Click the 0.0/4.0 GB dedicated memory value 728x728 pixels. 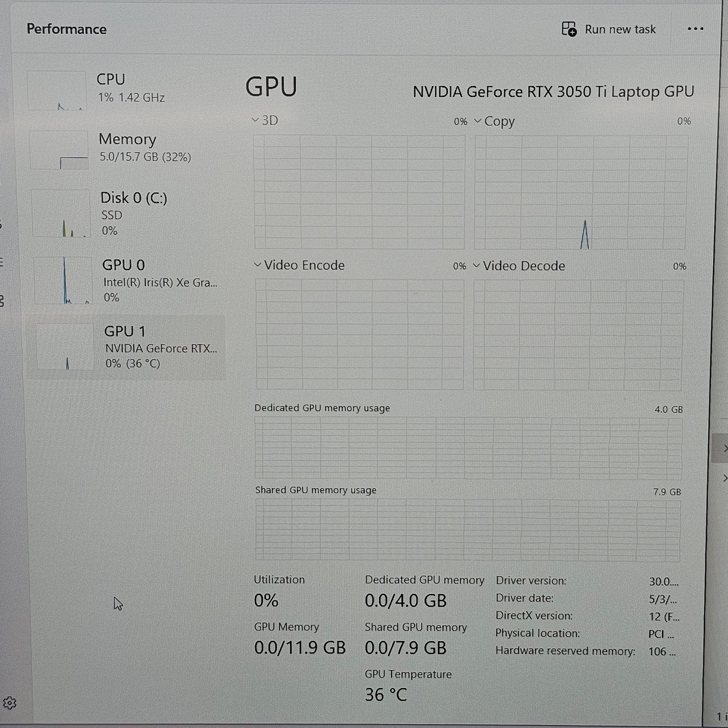click(406, 601)
